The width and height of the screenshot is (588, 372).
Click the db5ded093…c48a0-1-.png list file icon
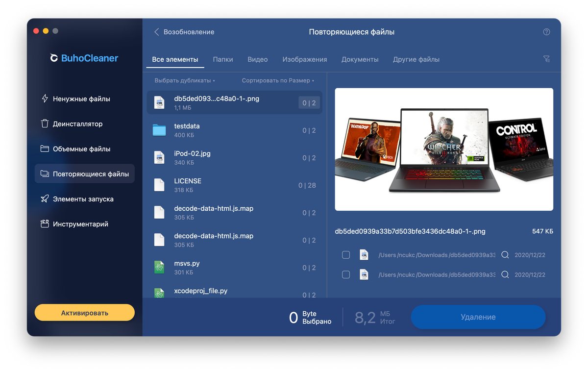coord(159,102)
